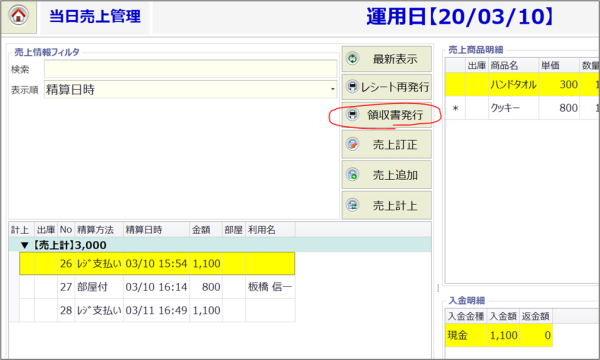Click the 800 unit price for クッキー
Image resolution: width=600 pixels, height=360 pixels.
tap(559, 108)
